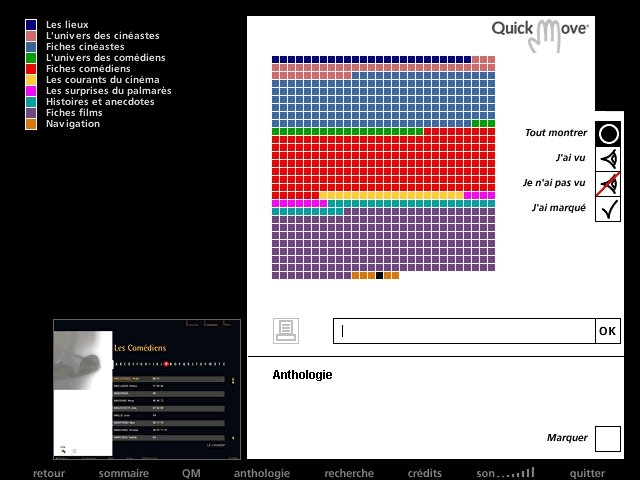Show the crédits screen
640x480 pixels.
425,474
